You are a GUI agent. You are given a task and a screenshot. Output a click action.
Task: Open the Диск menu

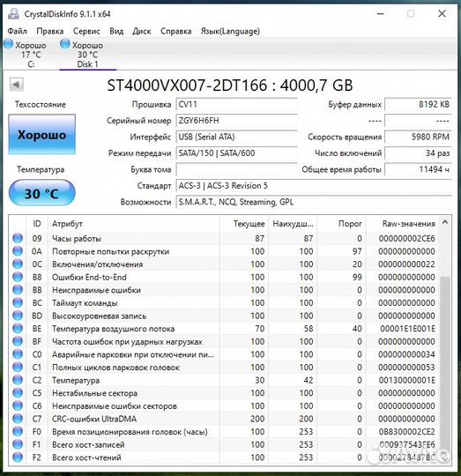tap(141, 31)
